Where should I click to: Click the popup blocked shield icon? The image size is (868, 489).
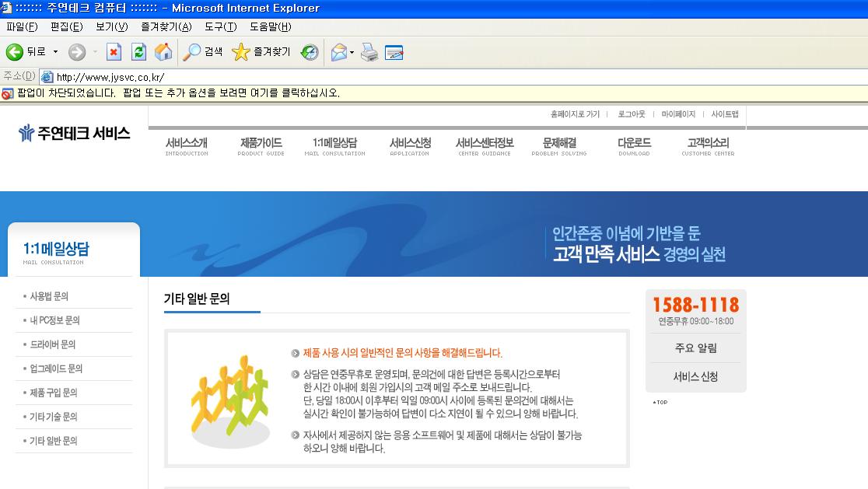pos(7,93)
